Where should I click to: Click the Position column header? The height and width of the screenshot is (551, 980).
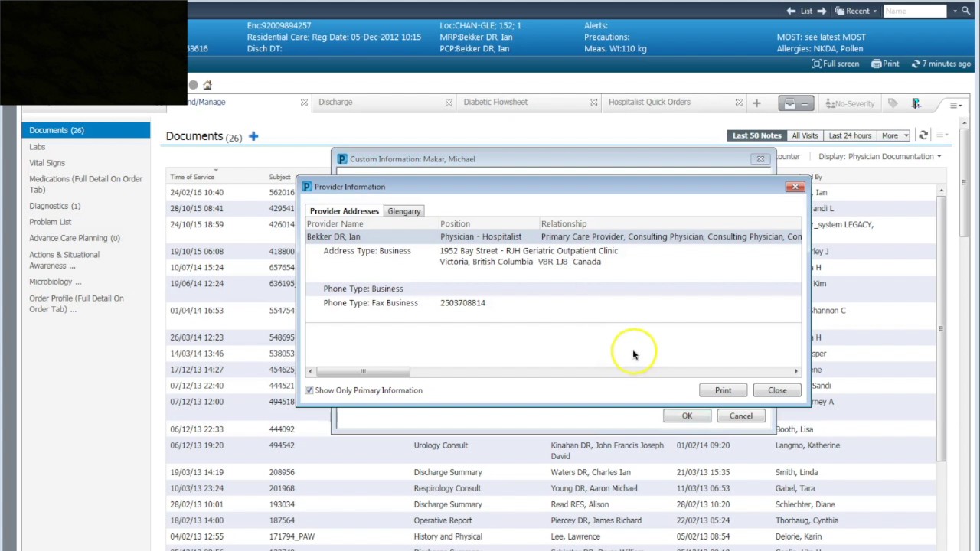[455, 223]
